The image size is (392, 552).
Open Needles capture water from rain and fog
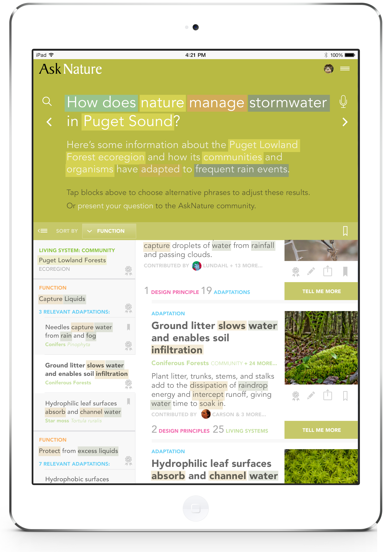[x=78, y=331]
